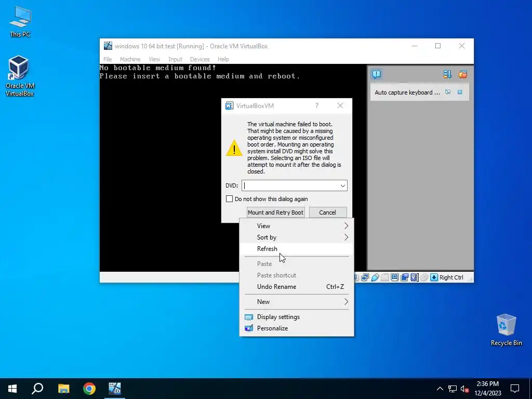Open the Input menu
Screen dimensions: 532x399
point(175,59)
